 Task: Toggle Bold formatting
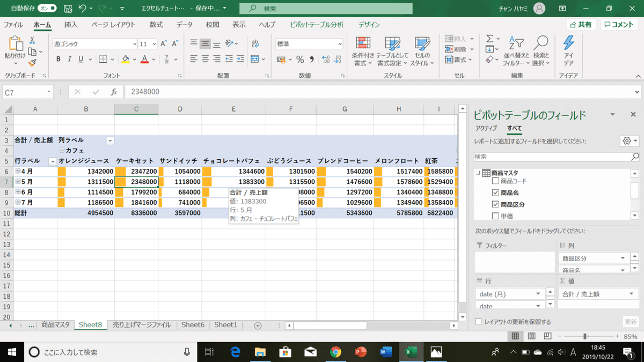click(x=57, y=59)
